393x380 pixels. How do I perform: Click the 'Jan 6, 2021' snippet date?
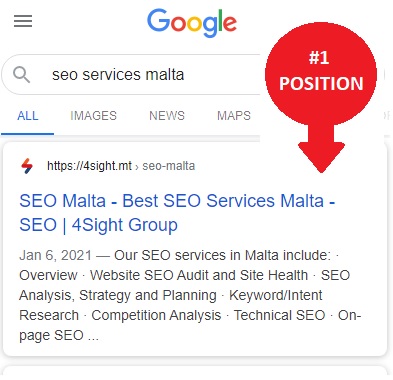pyautogui.click(x=55, y=255)
